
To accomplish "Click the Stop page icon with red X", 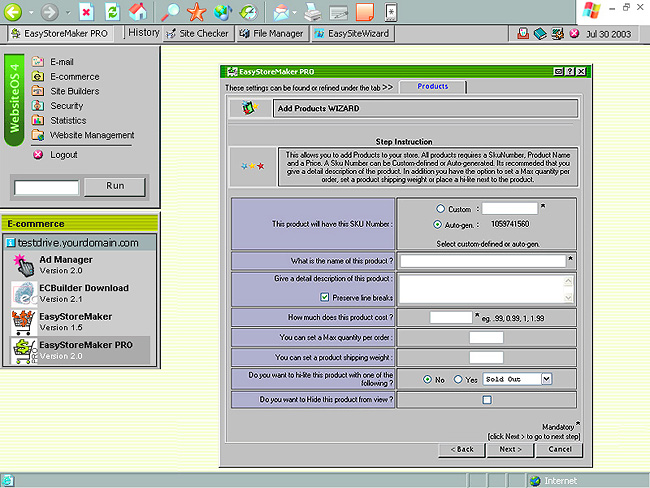I will click(x=86, y=12).
